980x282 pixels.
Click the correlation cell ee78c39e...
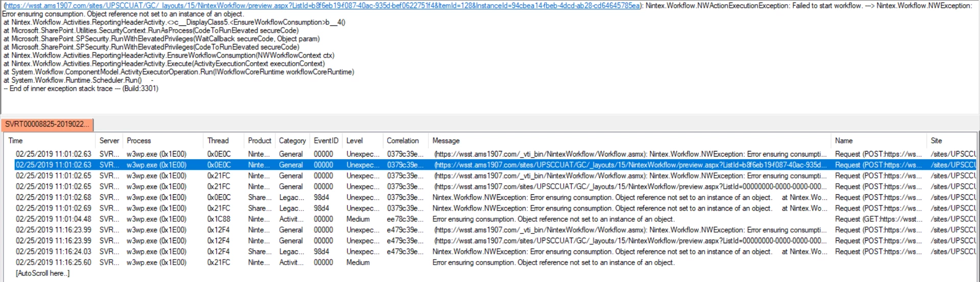tap(405, 219)
